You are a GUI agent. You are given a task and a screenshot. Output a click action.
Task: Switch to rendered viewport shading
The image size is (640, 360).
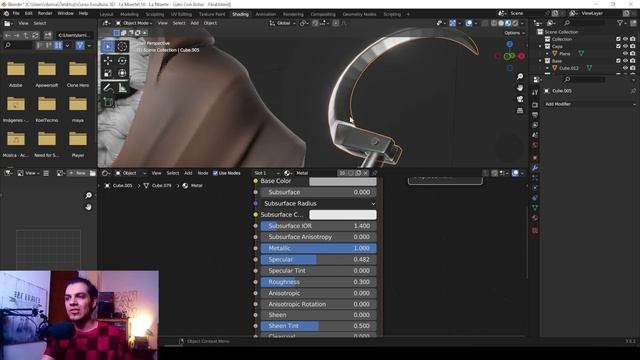pos(515,23)
